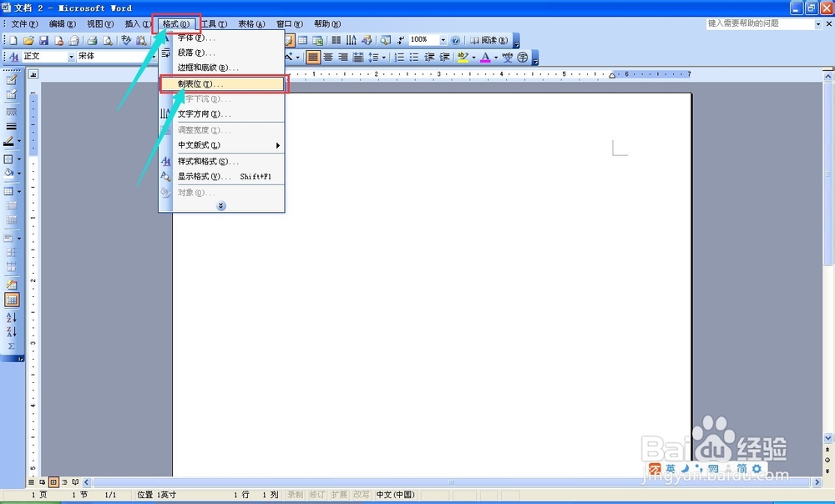The width and height of the screenshot is (835, 504).
Task: Open the Document Map pane icon
Action: pyautogui.click(x=386, y=40)
